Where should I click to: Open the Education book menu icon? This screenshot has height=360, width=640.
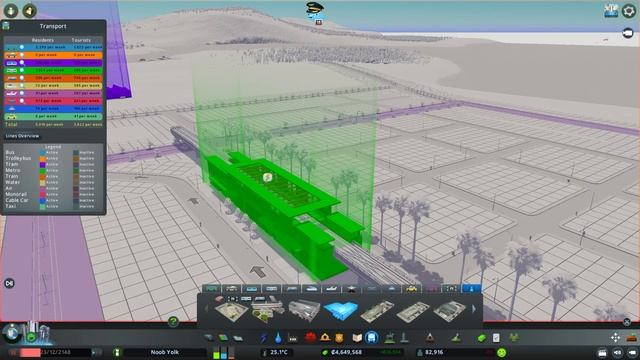point(357,338)
